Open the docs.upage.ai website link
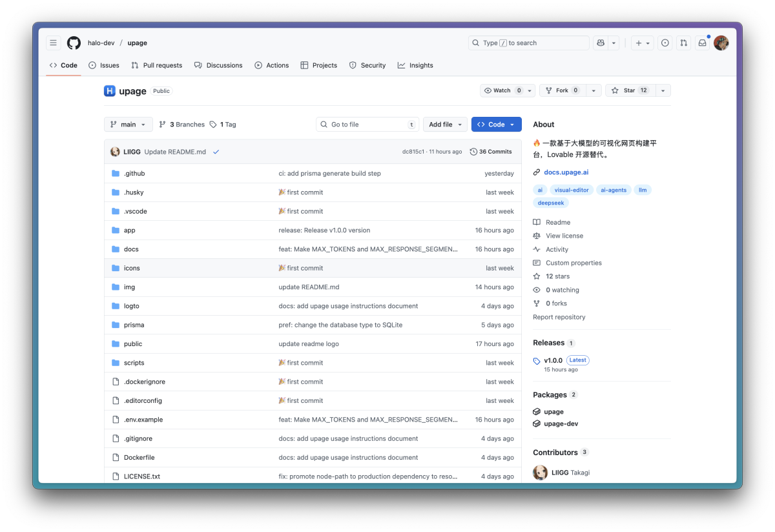 click(x=566, y=172)
